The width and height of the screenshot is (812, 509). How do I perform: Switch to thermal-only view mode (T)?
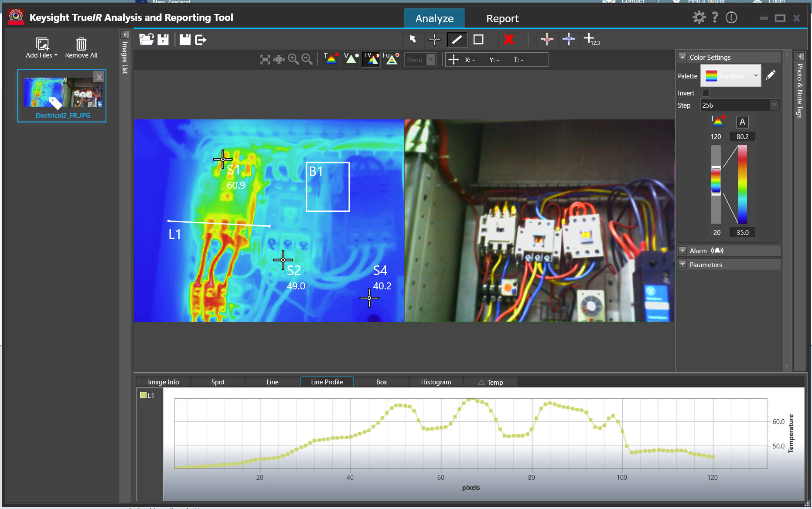[x=331, y=59]
